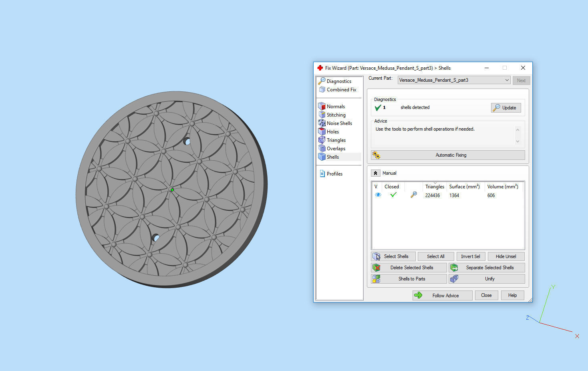Click the green Closed checkmark in shell row
Image resolution: width=588 pixels, height=371 pixels.
point(393,195)
